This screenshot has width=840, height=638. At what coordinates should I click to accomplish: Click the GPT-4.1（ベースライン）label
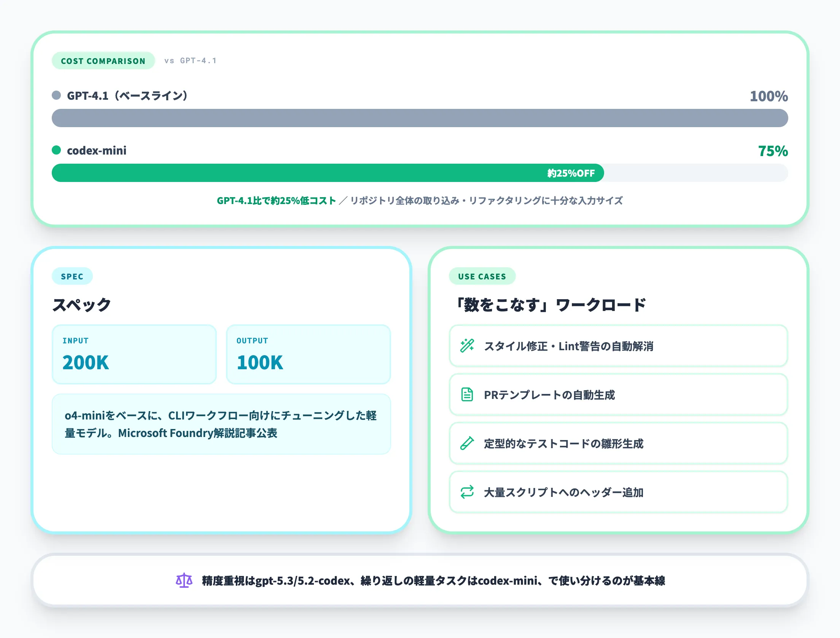click(x=127, y=96)
